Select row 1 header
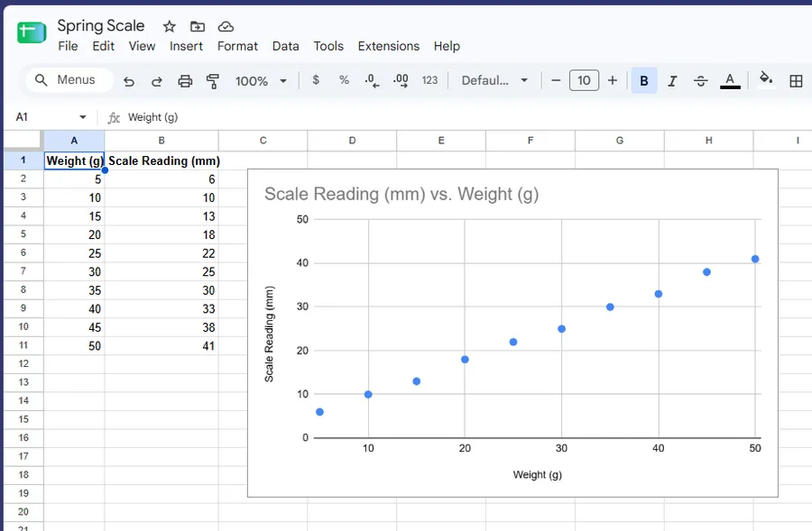 23,160
